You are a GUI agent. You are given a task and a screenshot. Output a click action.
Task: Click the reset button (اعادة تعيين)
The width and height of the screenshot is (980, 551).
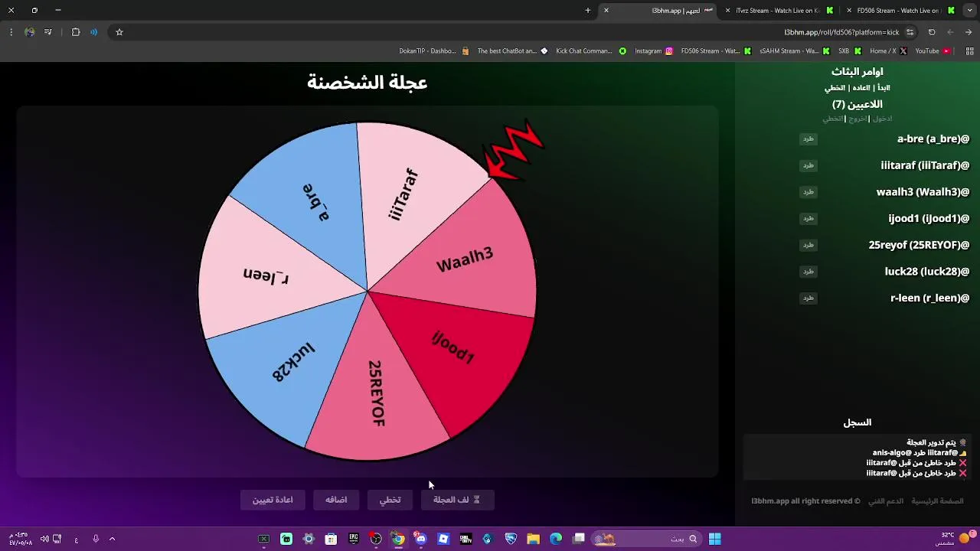[x=273, y=500]
